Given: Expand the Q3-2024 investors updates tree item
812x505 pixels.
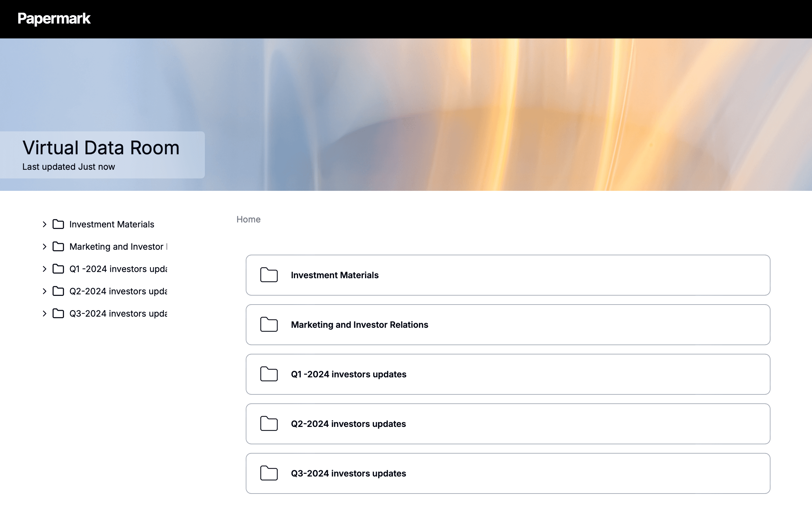Looking at the screenshot, I should click(x=44, y=313).
